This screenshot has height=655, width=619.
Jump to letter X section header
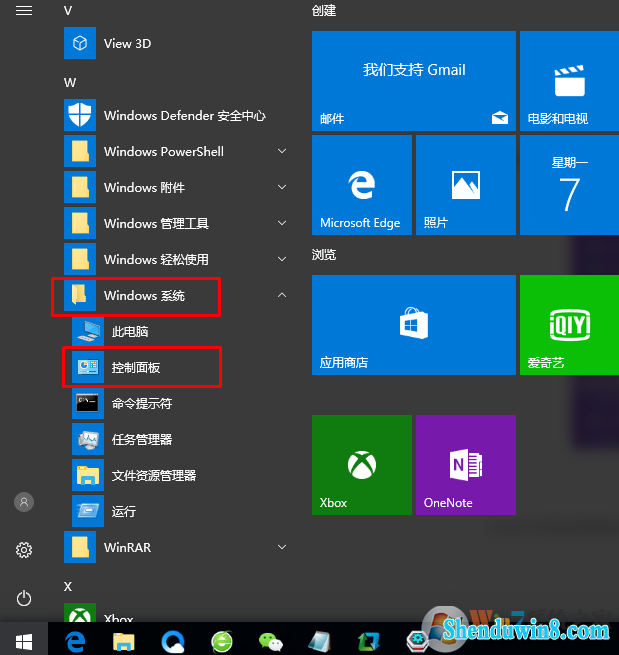pyautogui.click(x=68, y=586)
